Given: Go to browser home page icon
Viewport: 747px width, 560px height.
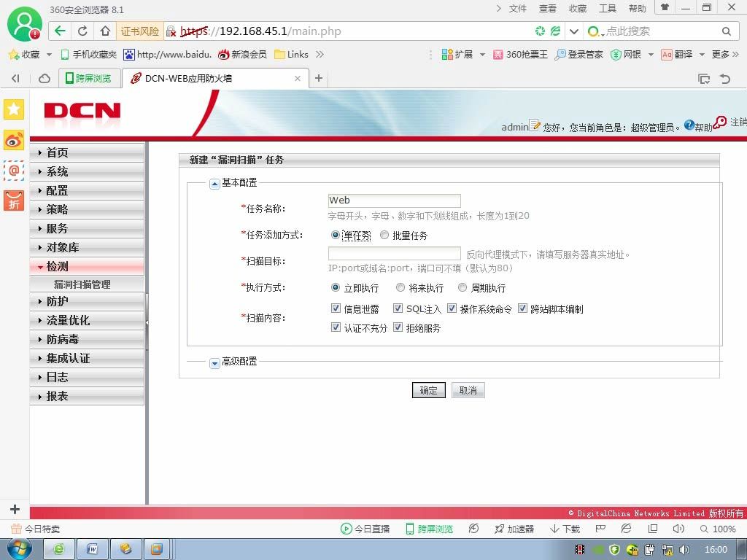Looking at the screenshot, I should [x=105, y=31].
